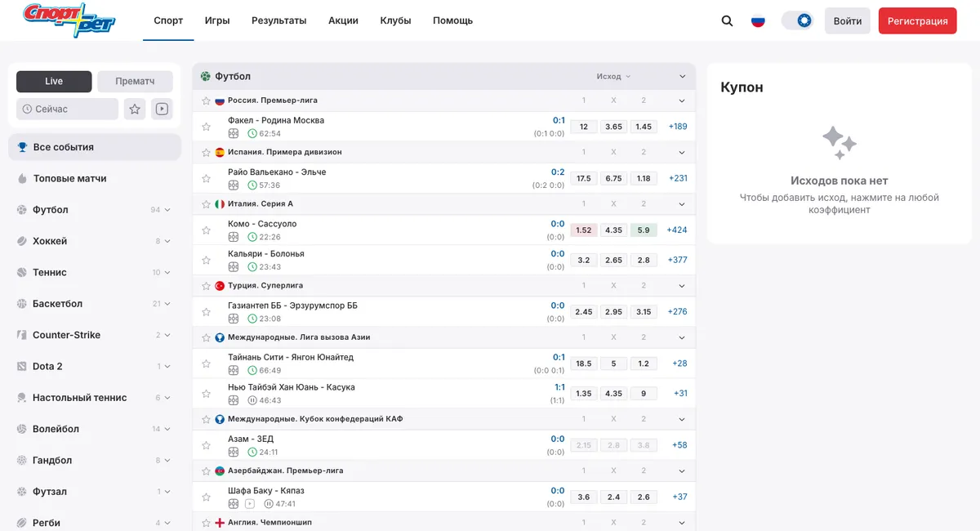Image resolution: width=980 pixels, height=531 pixels.
Task: Open the Russian flag language selector
Action: point(758,21)
